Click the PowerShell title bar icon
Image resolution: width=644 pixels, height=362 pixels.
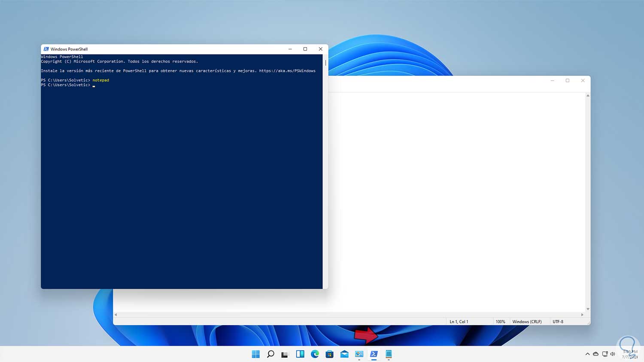click(46, 49)
